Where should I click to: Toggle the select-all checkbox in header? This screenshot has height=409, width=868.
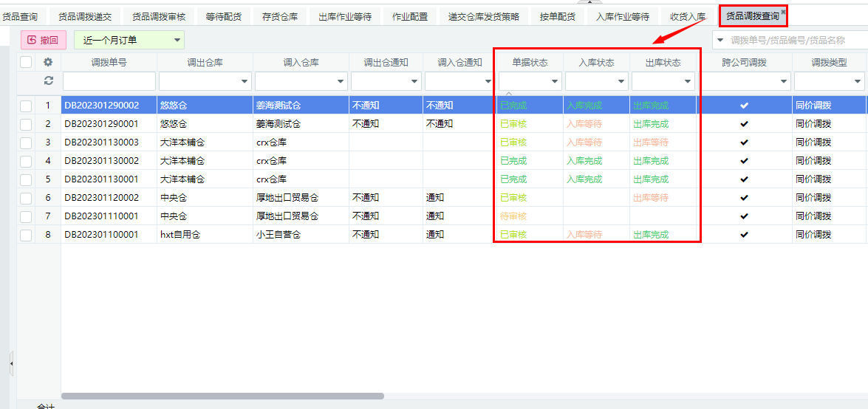26,63
